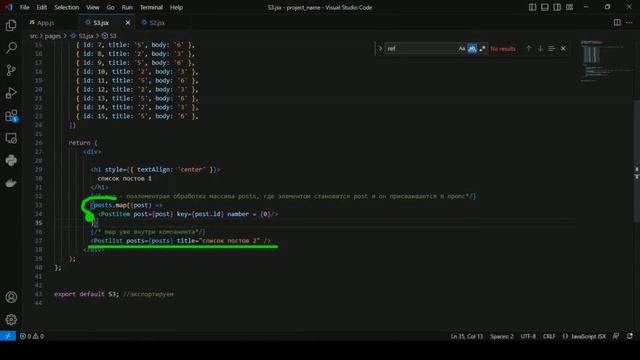Image resolution: width=640 pixels, height=360 pixels.
Task: Open the Help menu
Action: click(176, 7)
